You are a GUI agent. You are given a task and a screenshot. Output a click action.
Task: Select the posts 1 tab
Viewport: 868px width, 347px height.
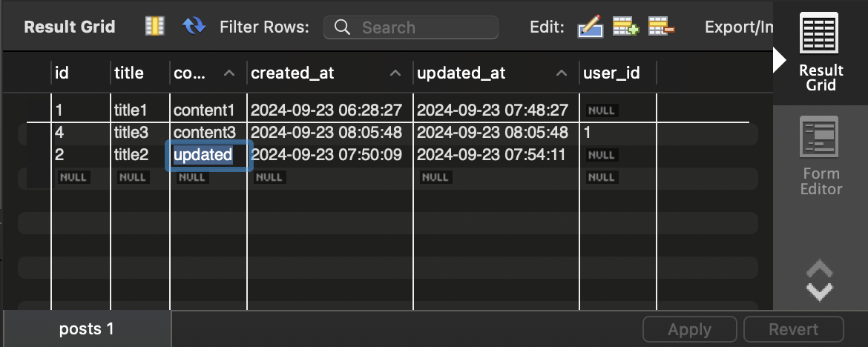click(x=87, y=328)
